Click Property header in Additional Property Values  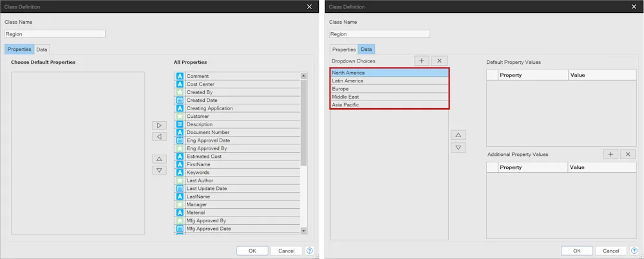533,168
